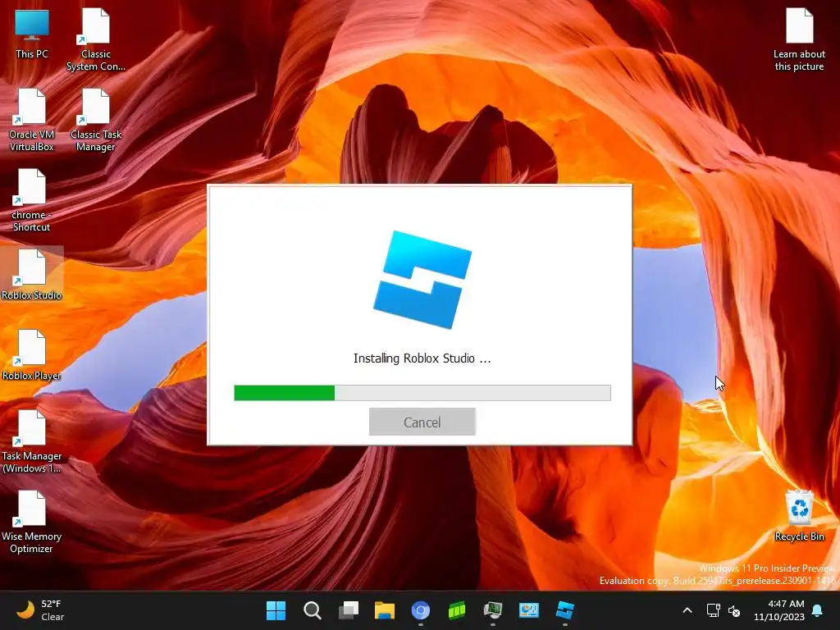Cancel the Roblox Studio installation
The height and width of the screenshot is (630, 840).
point(422,422)
